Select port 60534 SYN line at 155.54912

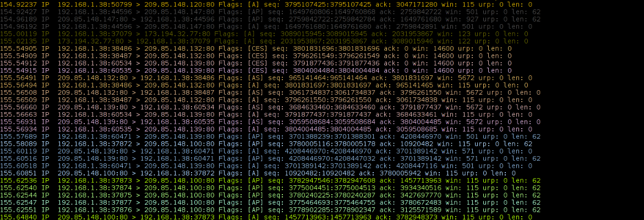[256, 64]
